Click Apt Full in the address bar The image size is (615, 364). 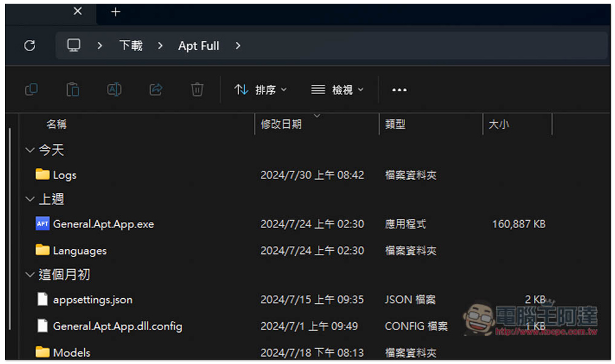click(199, 46)
